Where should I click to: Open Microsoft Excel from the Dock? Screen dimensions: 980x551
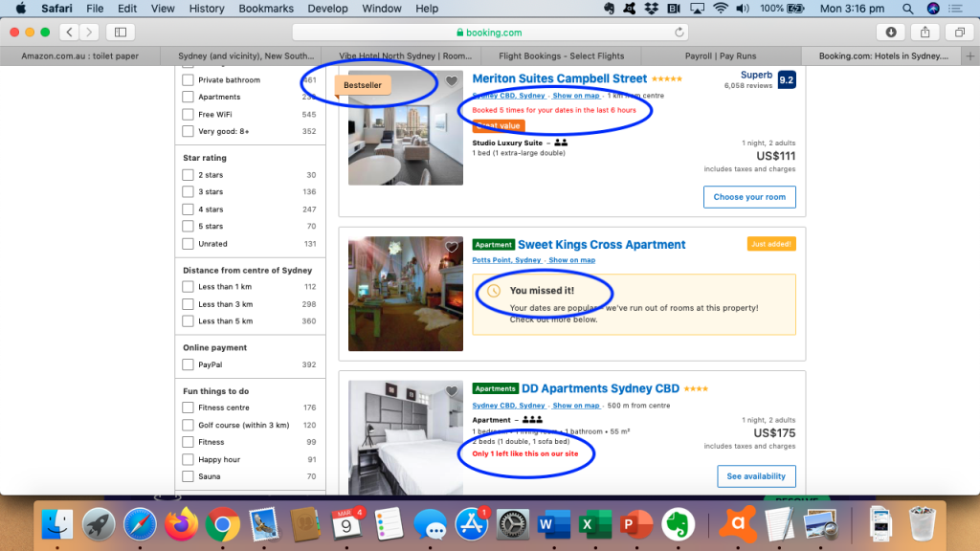pyautogui.click(x=593, y=523)
